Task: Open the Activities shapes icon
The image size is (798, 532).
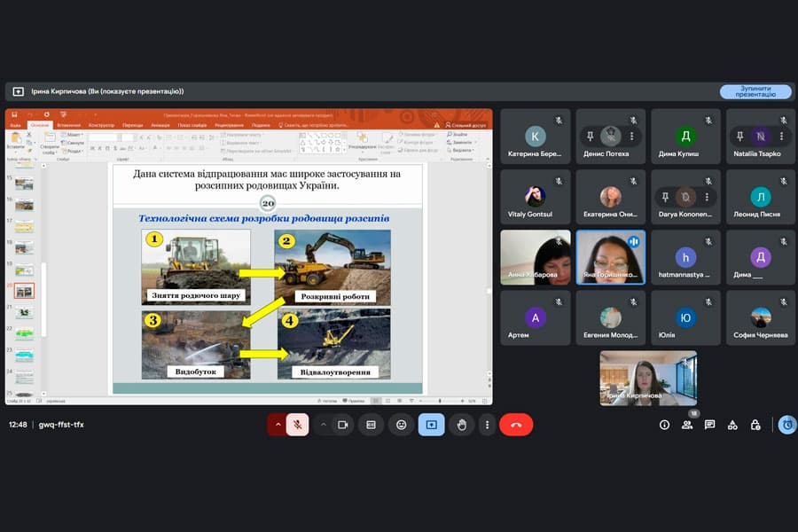Action: [x=732, y=425]
